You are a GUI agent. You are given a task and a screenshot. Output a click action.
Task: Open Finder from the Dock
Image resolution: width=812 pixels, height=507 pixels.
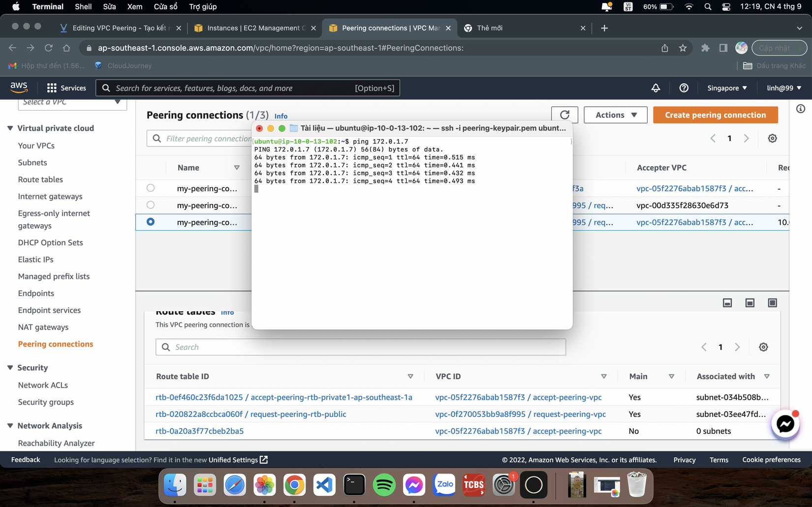[x=175, y=485]
